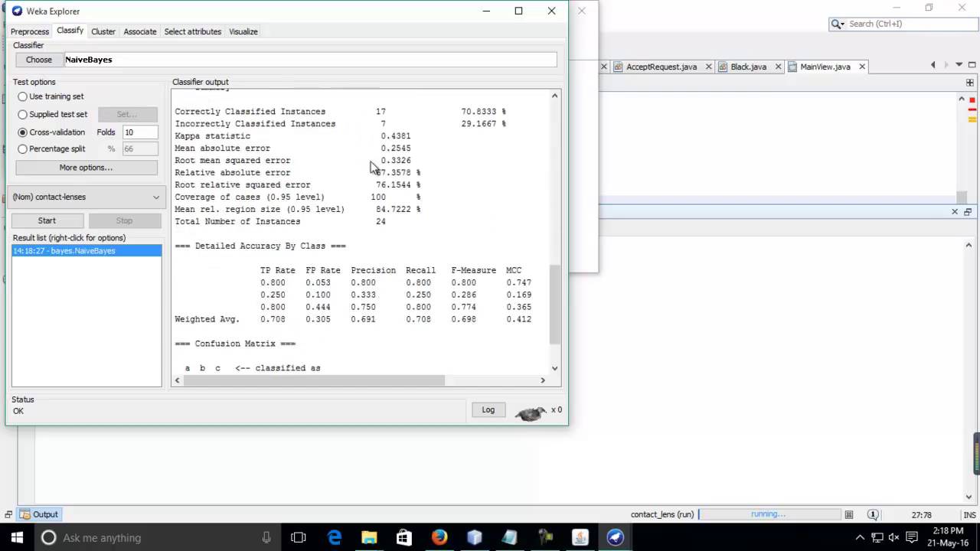
Task: Click the network tray icon
Action: (877, 537)
